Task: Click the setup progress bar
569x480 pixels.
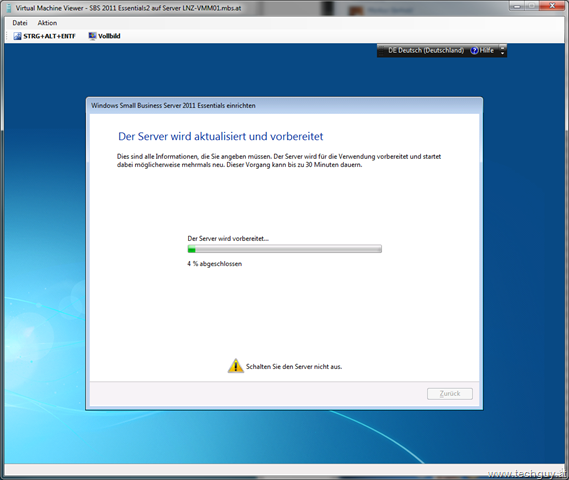Action: pyautogui.click(x=284, y=249)
